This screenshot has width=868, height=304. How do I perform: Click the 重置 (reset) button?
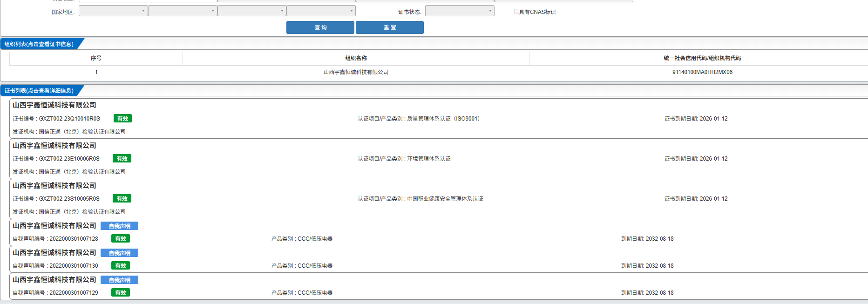click(389, 27)
